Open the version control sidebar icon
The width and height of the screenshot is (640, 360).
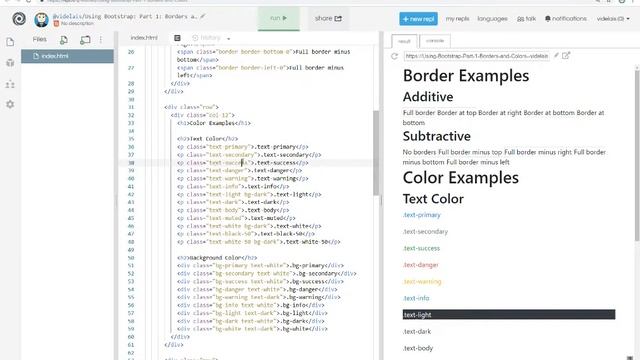10,84
